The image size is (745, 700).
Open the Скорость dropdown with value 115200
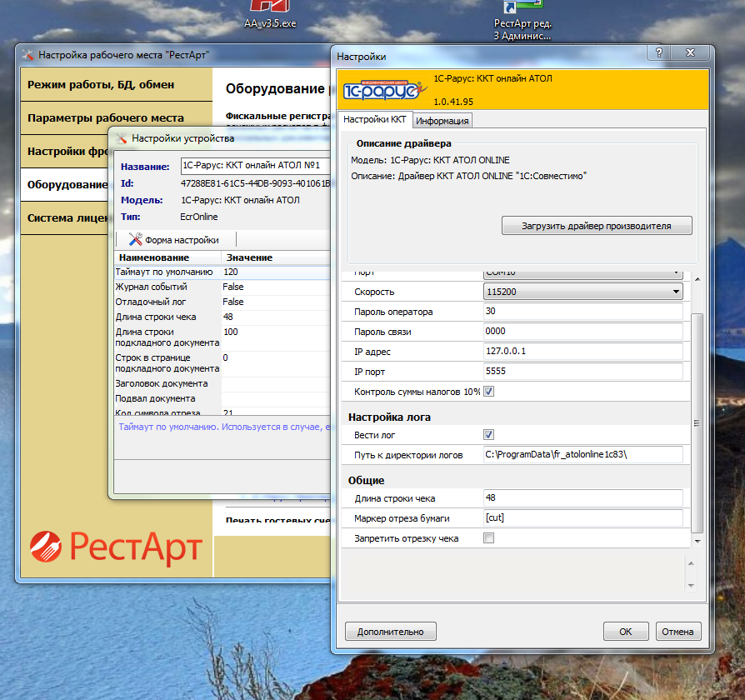583,292
